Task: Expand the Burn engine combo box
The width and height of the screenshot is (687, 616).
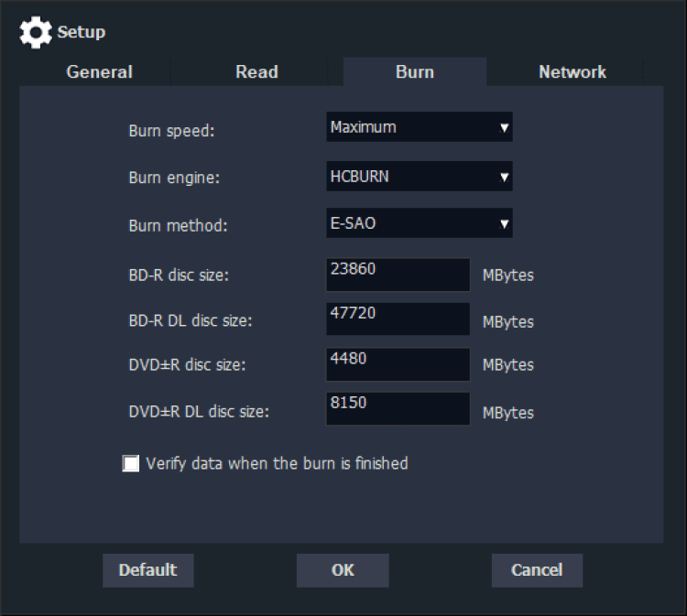Action: (420, 176)
